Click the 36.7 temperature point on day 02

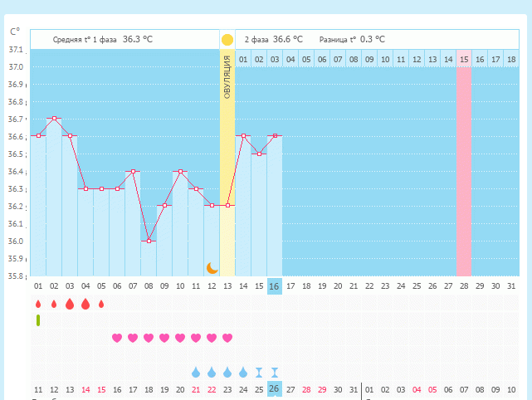pos(54,118)
